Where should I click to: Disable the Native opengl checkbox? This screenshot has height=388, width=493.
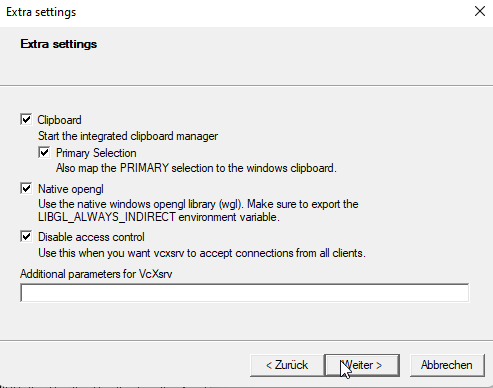click(26, 188)
